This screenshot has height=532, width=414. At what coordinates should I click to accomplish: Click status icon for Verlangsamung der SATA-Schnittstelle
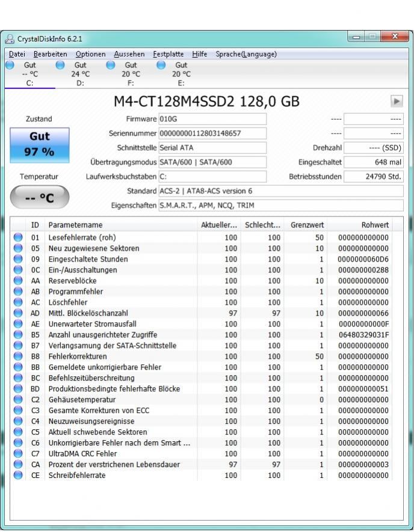pyautogui.click(x=18, y=346)
